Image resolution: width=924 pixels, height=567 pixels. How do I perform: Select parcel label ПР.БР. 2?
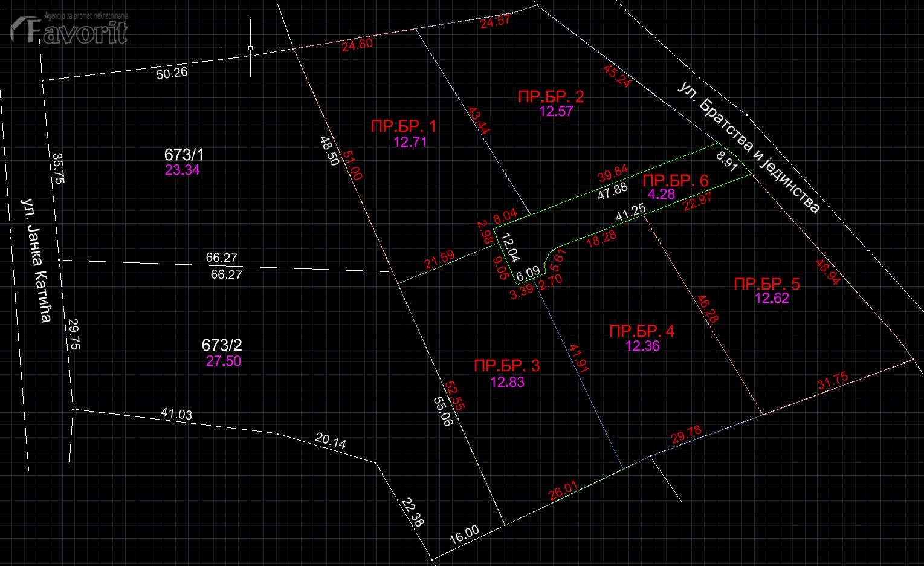551,96
